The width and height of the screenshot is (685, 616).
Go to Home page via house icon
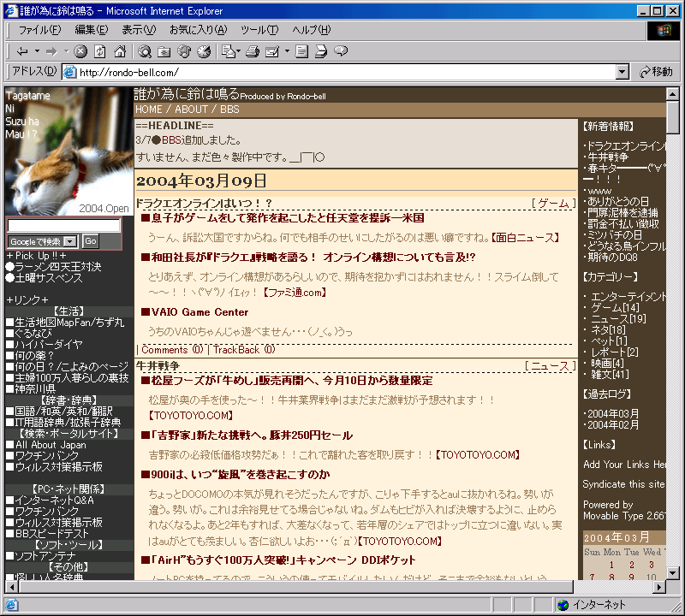[x=120, y=51]
